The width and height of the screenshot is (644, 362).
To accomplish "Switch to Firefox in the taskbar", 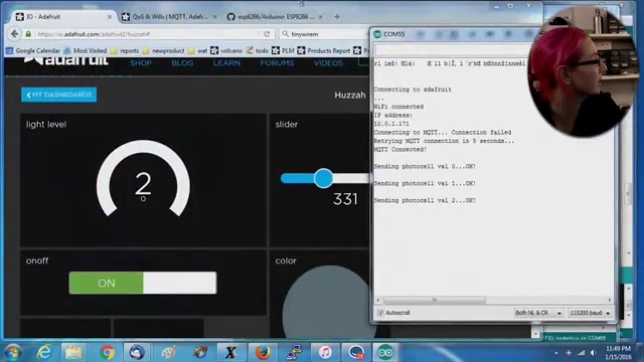I will click(262, 352).
